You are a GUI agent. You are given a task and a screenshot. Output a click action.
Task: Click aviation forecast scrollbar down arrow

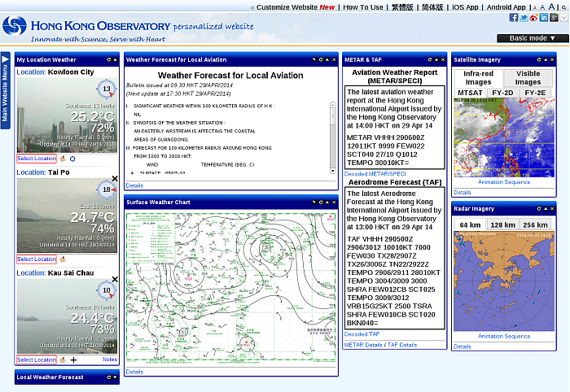click(x=332, y=171)
